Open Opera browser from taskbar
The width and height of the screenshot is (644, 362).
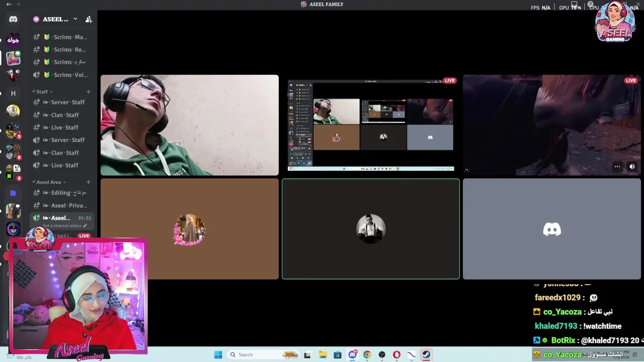coord(396,355)
